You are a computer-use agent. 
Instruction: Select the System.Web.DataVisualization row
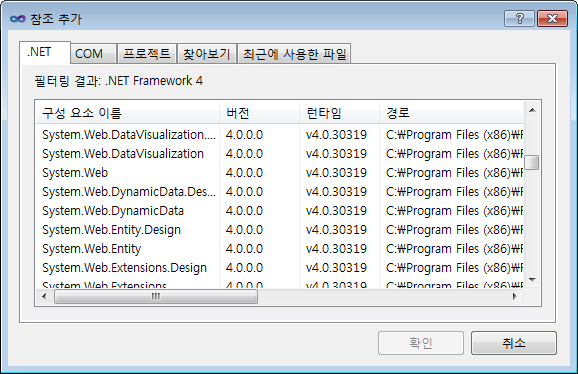(279, 154)
